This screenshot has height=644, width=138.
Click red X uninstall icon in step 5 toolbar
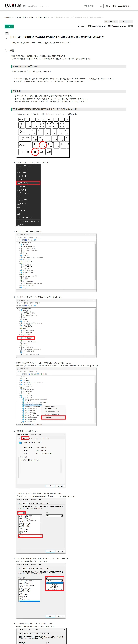pyautogui.click(x=43, y=374)
